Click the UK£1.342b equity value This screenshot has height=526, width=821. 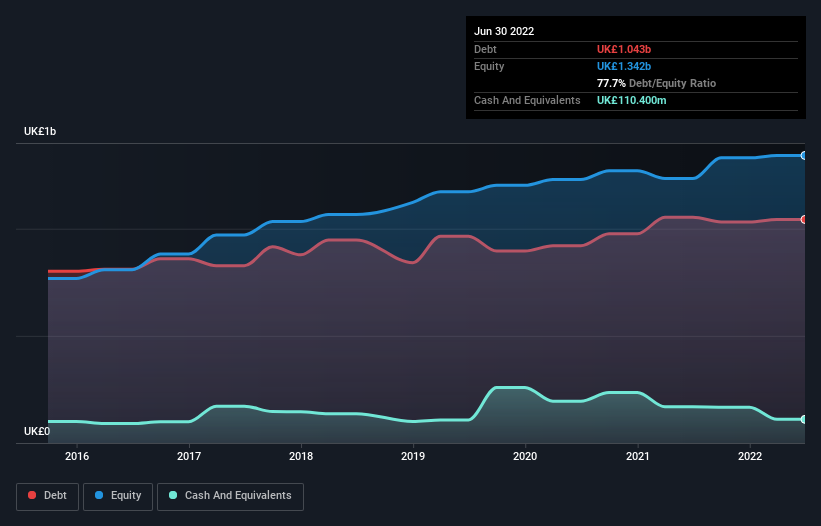point(624,66)
